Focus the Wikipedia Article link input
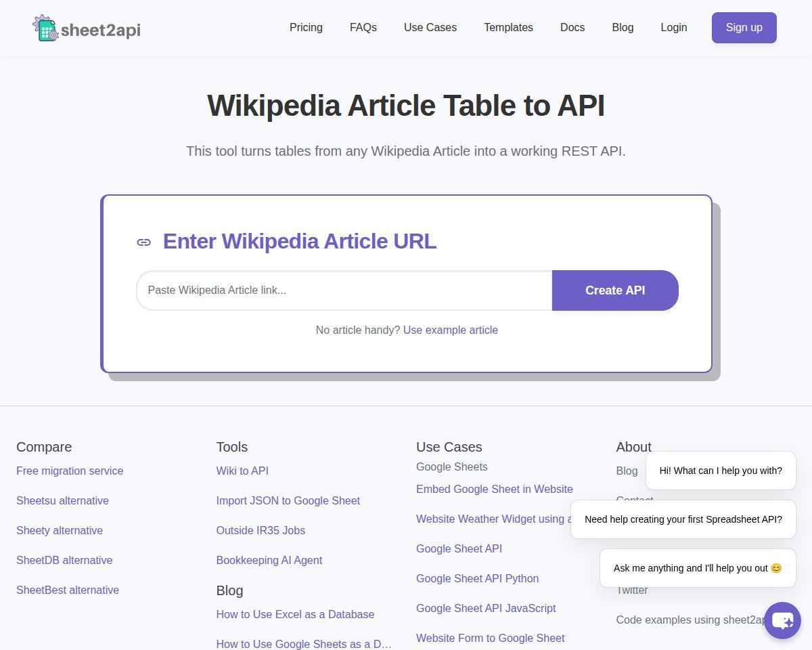This screenshot has width=812, height=650. click(344, 290)
